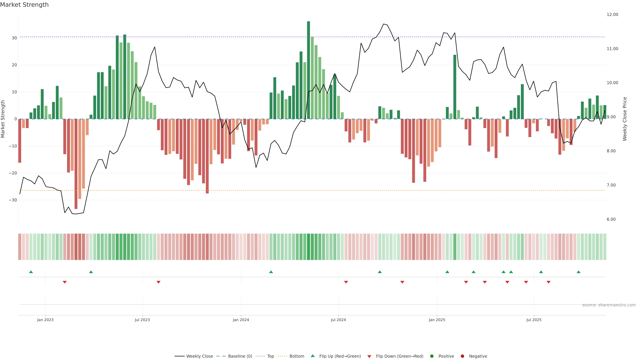Image resolution: width=644 pixels, height=362 pixels.
Task: Click Flip Down red triangle legend icon
Action: pos(369,356)
